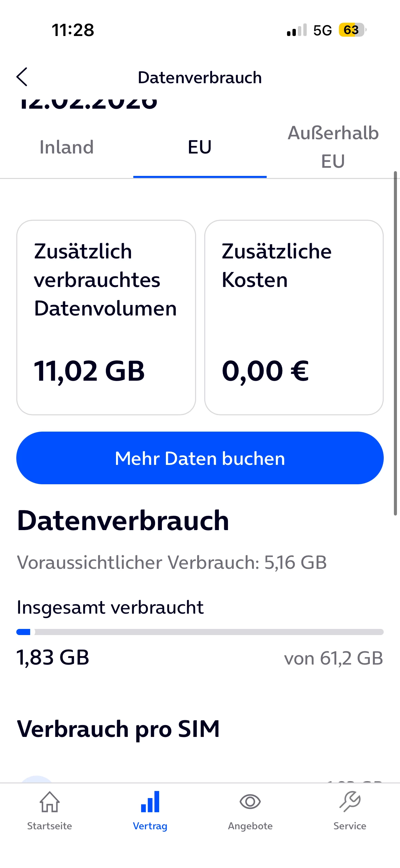The height and width of the screenshot is (868, 400).
Task: Tap the clock showing 11:28
Action: (x=73, y=30)
